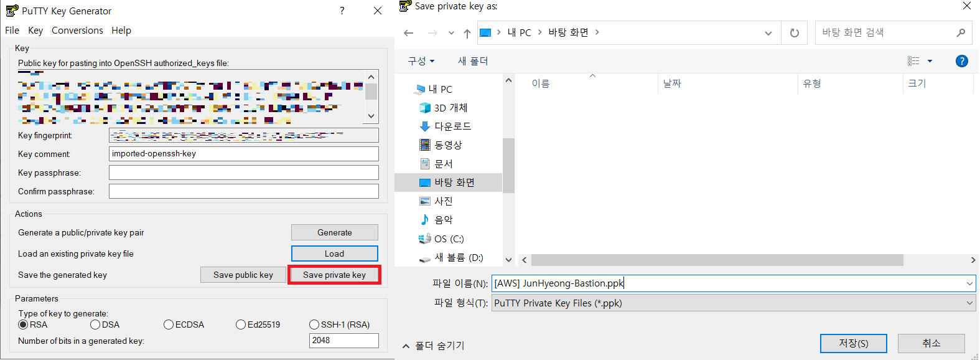Click the Key passphrase field

coord(244,173)
